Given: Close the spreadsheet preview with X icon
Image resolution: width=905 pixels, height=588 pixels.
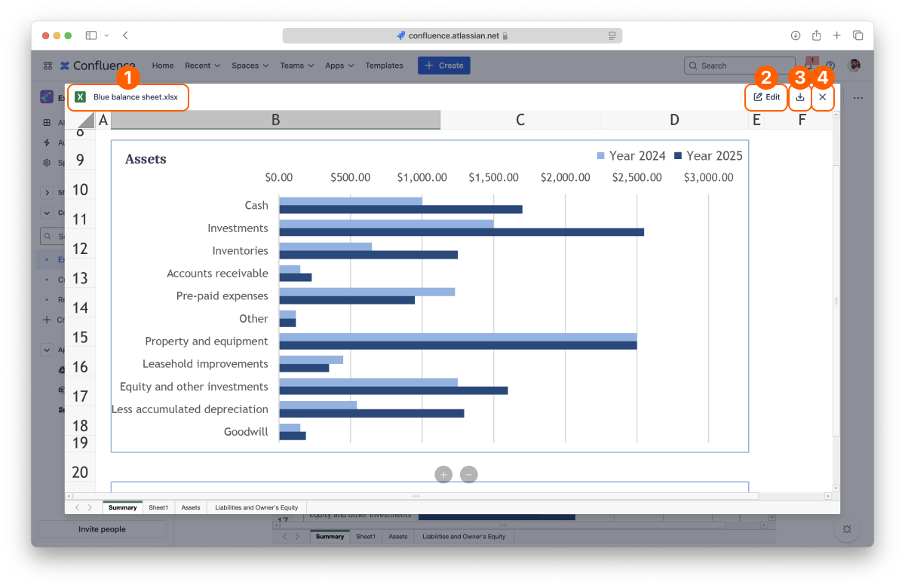Looking at the screenshot, I should click(x=823, y=97).
